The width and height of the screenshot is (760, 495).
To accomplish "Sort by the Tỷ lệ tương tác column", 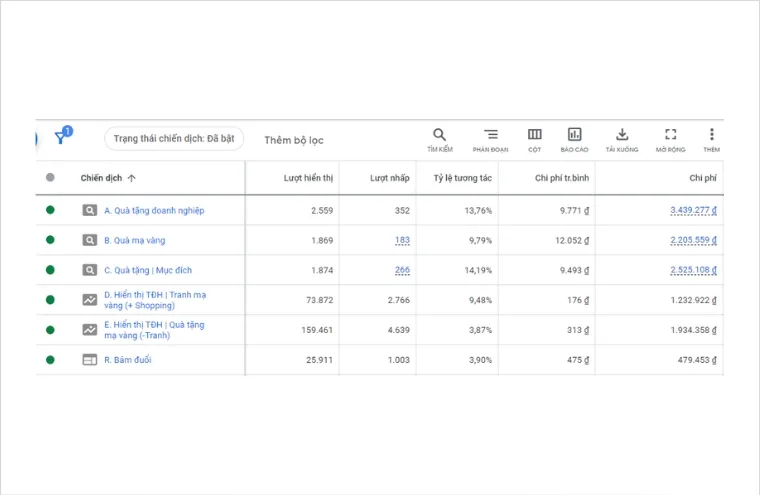I will tap(462, 178).
